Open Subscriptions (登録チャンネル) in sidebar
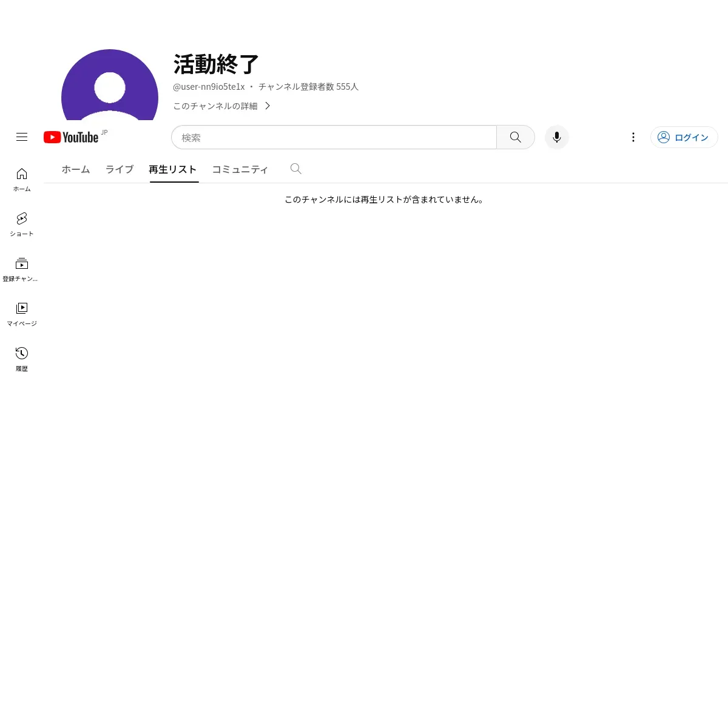This screenshot has height=727, width=728. pos(22,269)
